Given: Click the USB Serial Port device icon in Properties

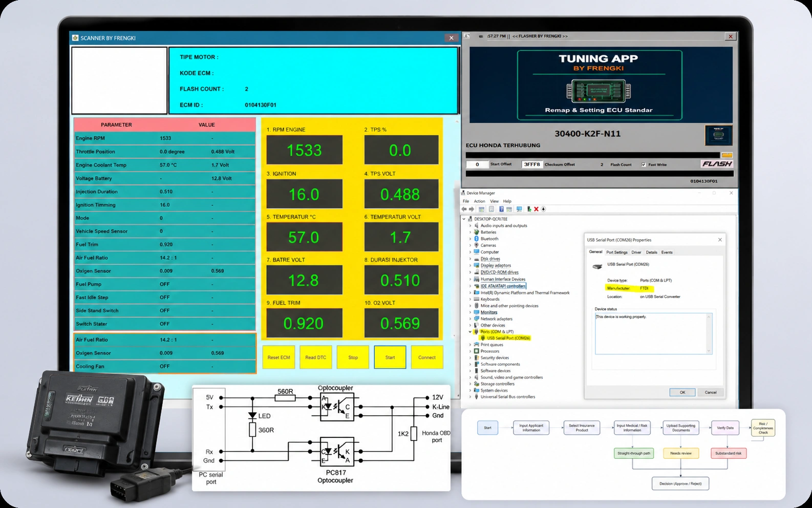Looking at the screenshot, I should [597, 266].
